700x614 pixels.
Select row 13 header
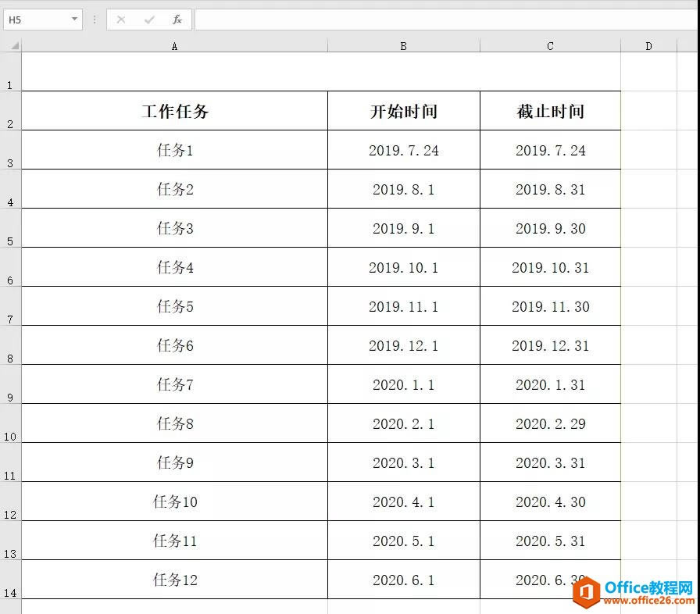(10, 541)
